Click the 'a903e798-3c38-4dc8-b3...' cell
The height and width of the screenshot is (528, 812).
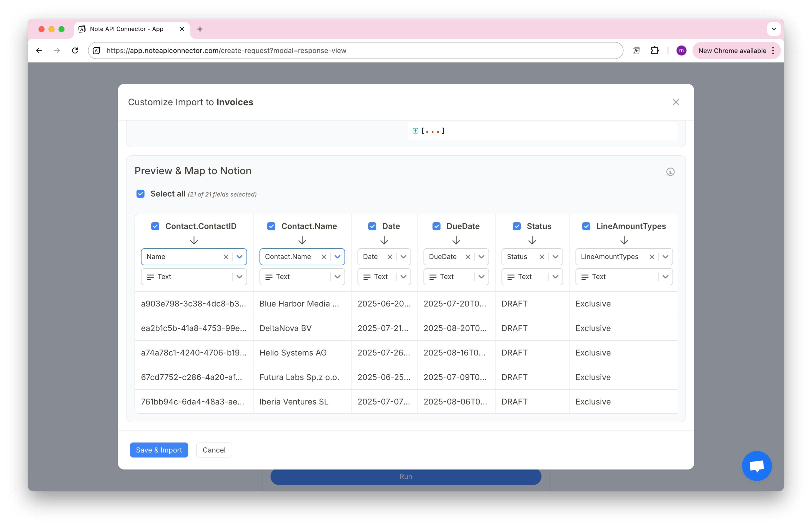(x=194, y=303)
